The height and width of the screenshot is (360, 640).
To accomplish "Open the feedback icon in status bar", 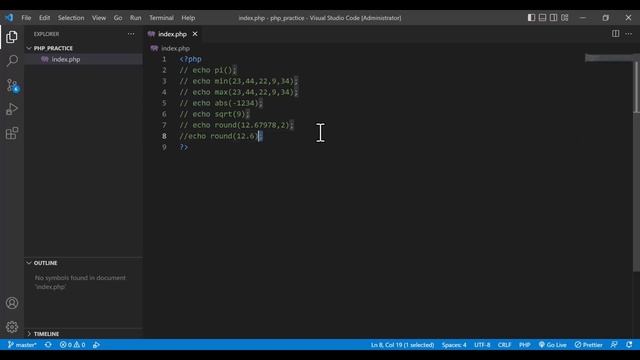I will 614,345.
